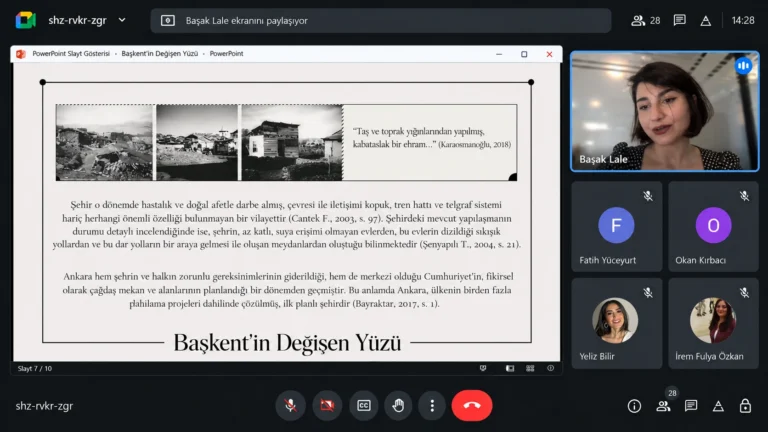Click the Google Meet logo icon

tap(25, 20)
